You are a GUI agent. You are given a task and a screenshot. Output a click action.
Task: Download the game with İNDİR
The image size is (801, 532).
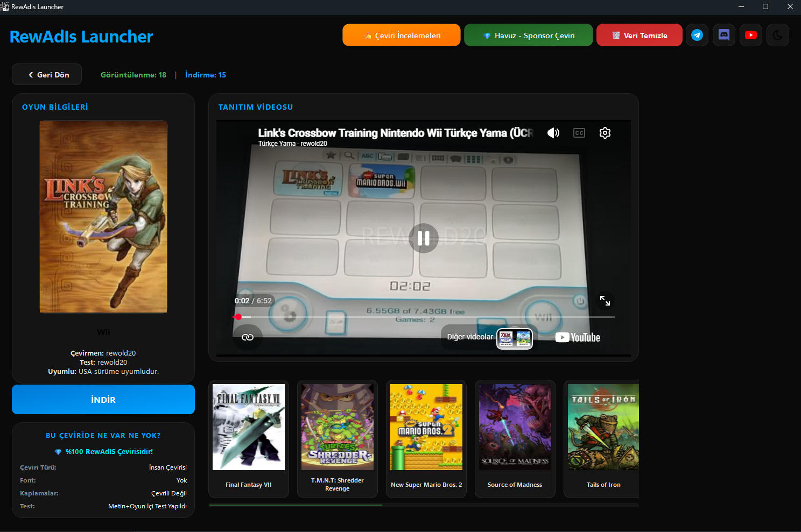(x=103, y=400)
